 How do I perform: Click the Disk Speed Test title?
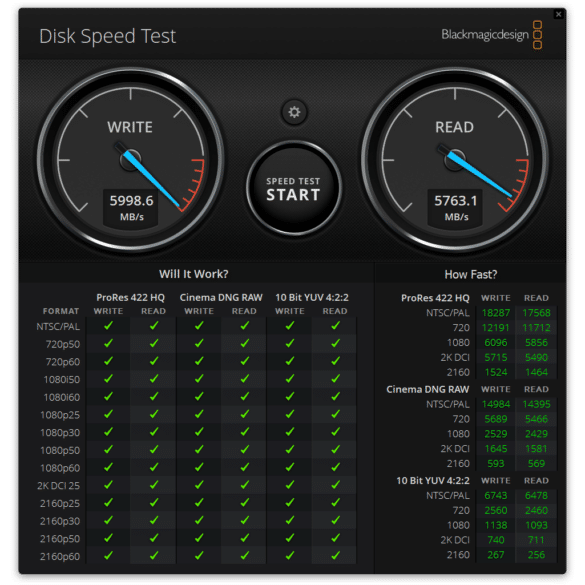[x=107, y=36]
